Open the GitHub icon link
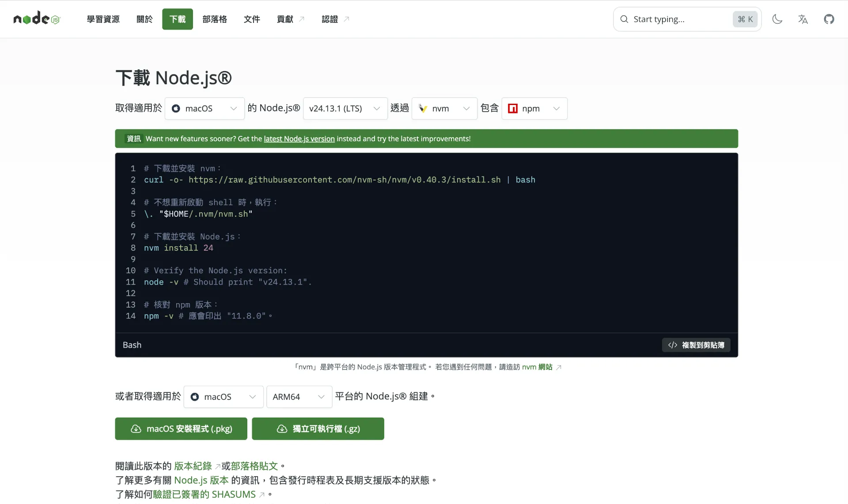Viewport: 848px width, 504px height. [x=829, y=19]
